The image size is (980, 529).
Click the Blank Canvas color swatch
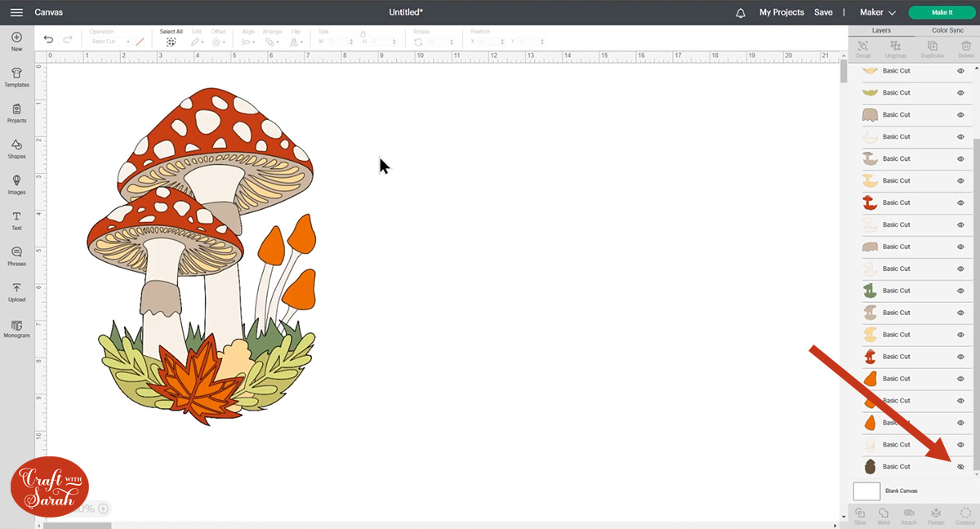[x=866, y=491]
